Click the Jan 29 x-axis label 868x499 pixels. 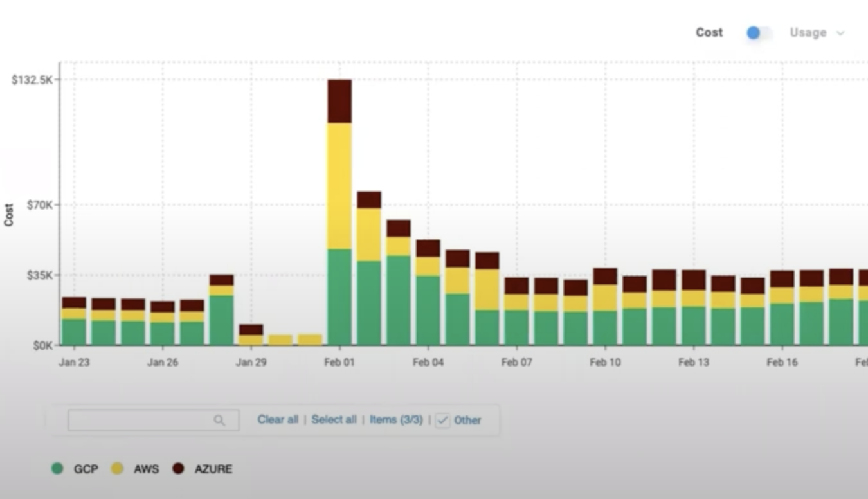(251, 362)
